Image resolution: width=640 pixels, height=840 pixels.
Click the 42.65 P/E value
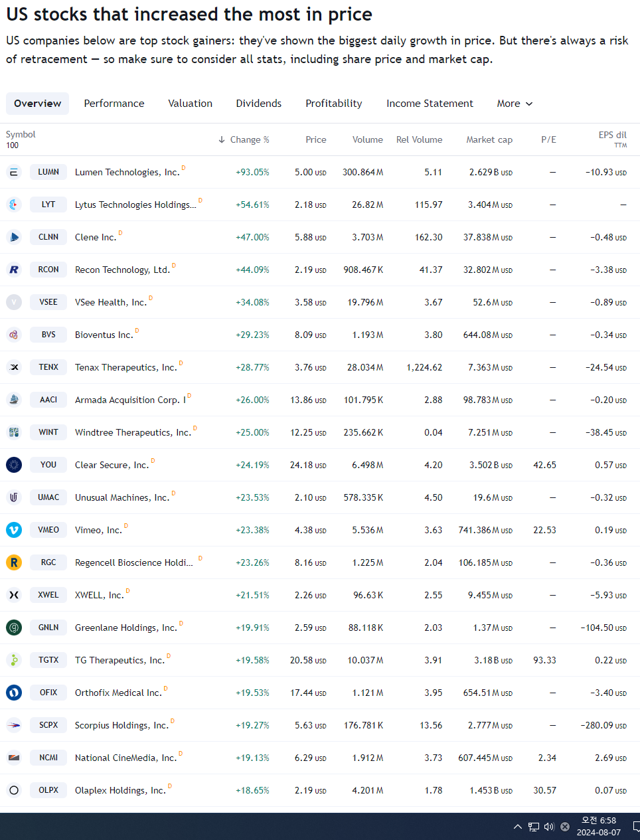click(x=545, y=465)
